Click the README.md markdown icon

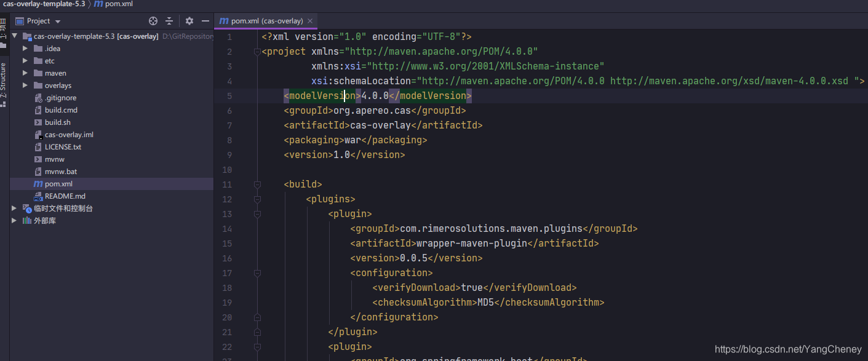(38, 196)
